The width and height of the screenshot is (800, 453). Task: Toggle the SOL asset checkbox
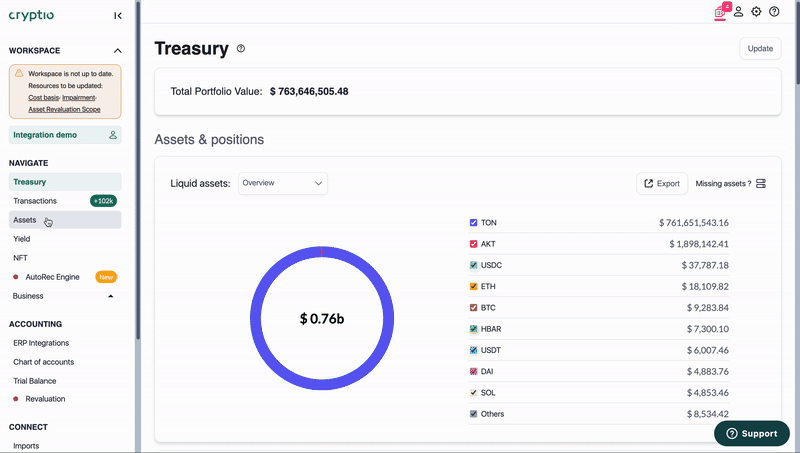pyautogui.click(x=473, y=393)
